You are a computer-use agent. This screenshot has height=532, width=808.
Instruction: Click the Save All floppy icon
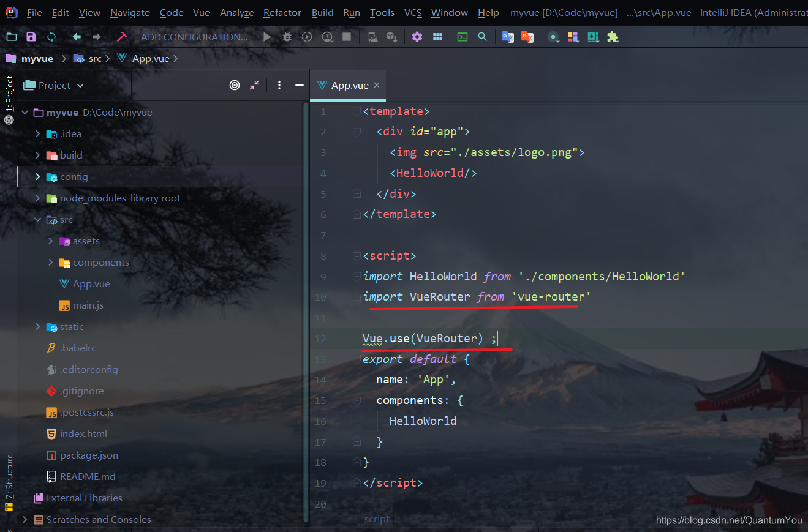point(31,37)
